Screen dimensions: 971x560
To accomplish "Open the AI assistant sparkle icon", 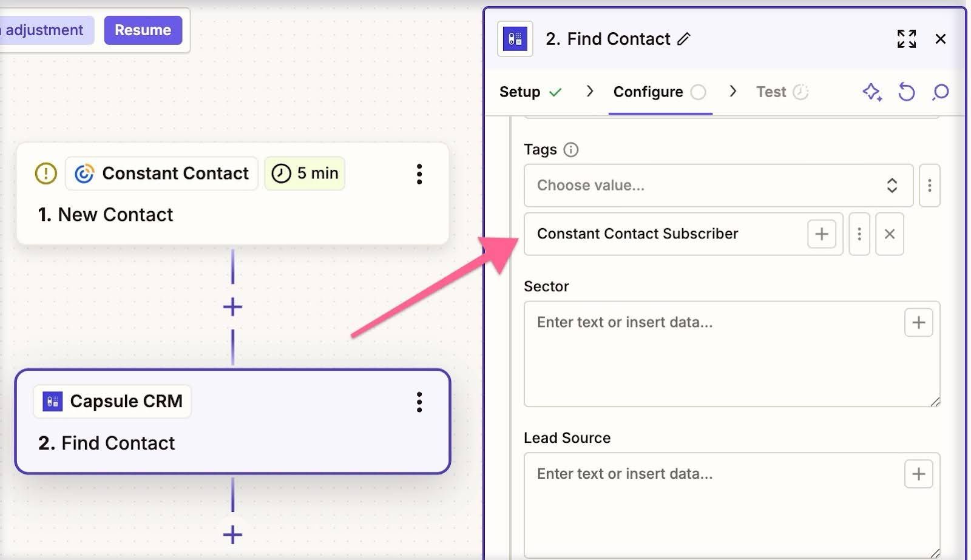I will coord(871,92).
